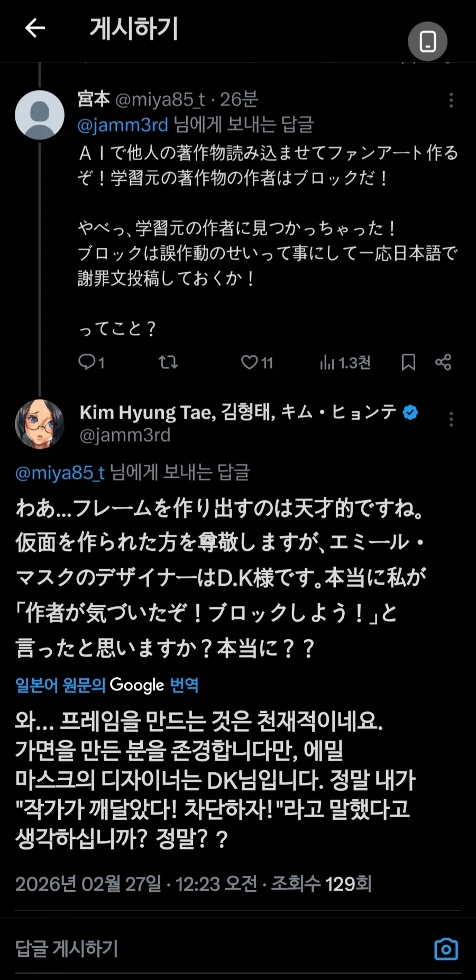This screenshot has width=476, height=980.
Task: Like miya85_t's reply with heart icon
Action: point(257,363)
